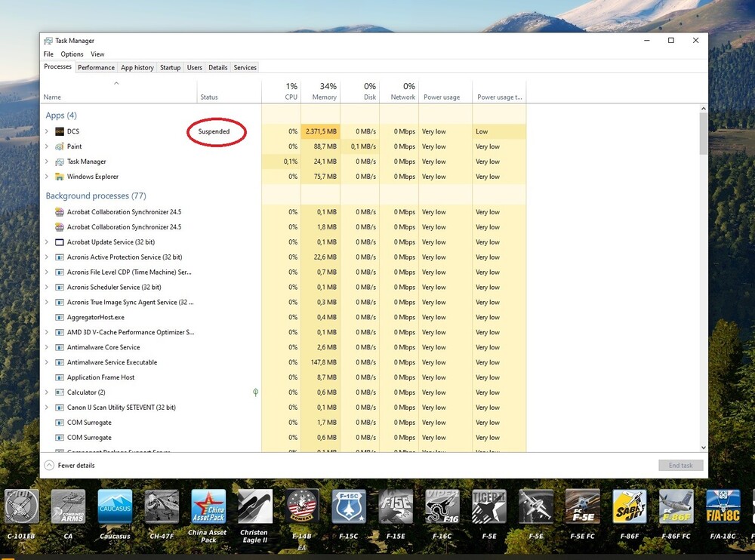Expand the Calculator (2) process entry

click(x=48, y=392)
